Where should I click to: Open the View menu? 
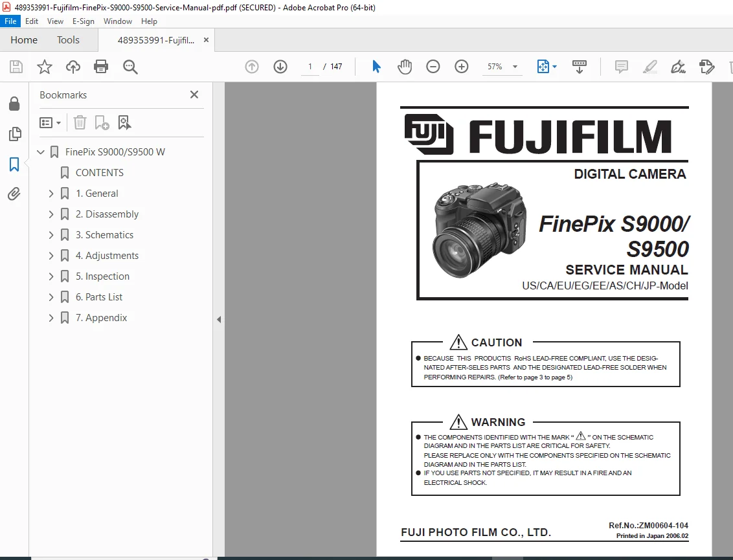click(55, 21)
